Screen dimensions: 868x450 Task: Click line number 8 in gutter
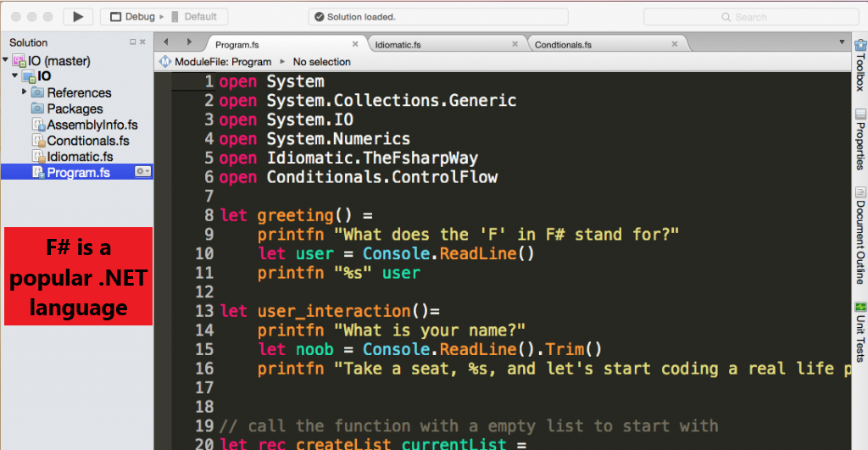click(x=209, y=215)
